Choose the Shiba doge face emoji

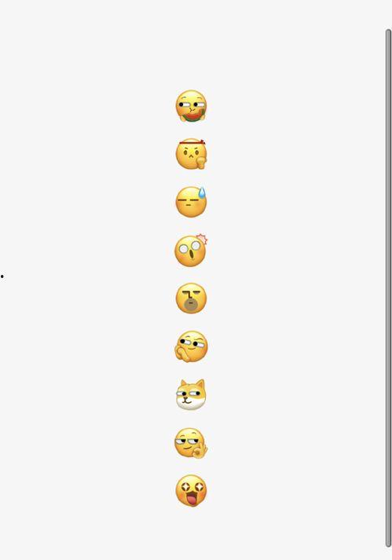click(x=191, y=394)
